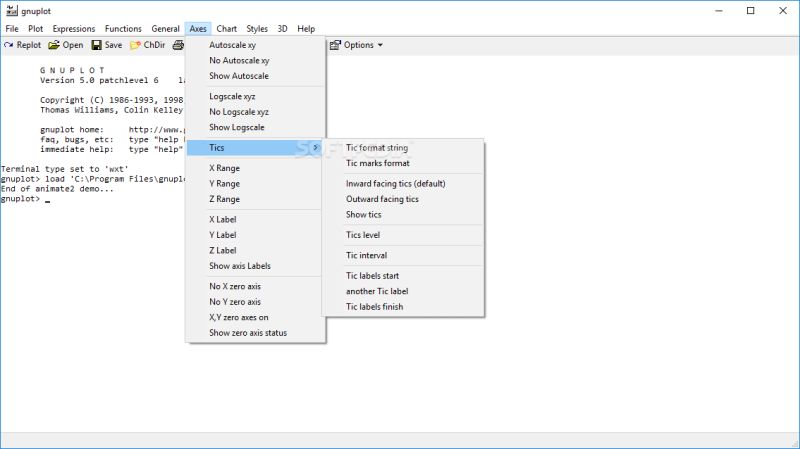800x449 pixels.
Task: Open the Chart menu
Action: (x=227, y=29)
